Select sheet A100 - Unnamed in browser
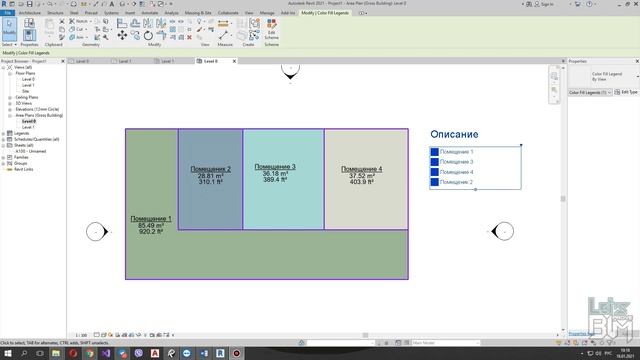640x360 pixels. pos(31,151)
